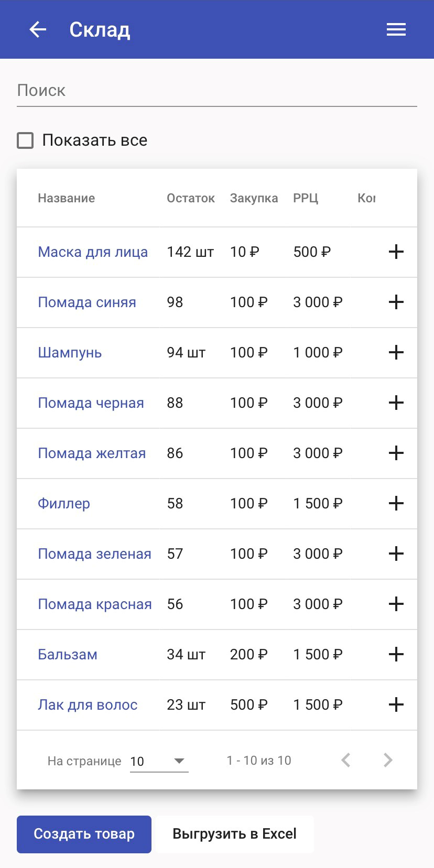434x868 pixels.
Task: Go back using the arrow icon
Action: click(38, 30)
